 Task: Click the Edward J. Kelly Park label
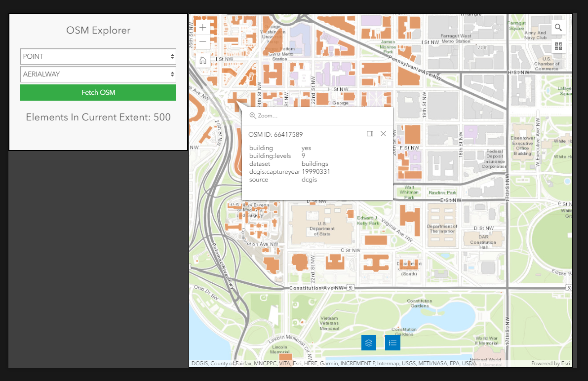[368, 221]
